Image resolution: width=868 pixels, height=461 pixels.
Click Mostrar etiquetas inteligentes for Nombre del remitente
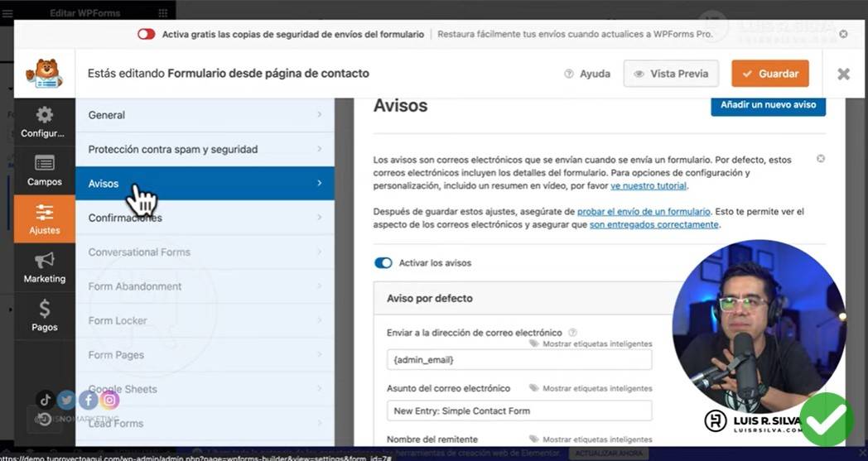[x=597, y=439]
